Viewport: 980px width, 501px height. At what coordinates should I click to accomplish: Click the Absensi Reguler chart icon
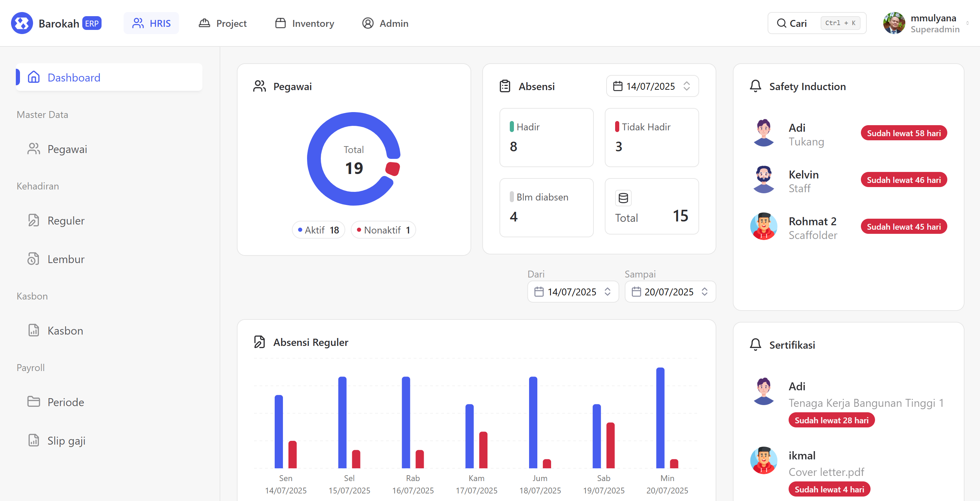pos(260,342)
